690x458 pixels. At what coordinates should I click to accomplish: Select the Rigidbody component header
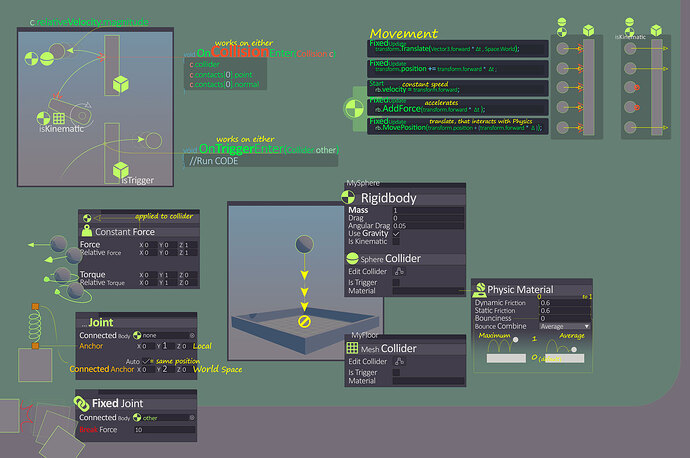tap(404, 198)
